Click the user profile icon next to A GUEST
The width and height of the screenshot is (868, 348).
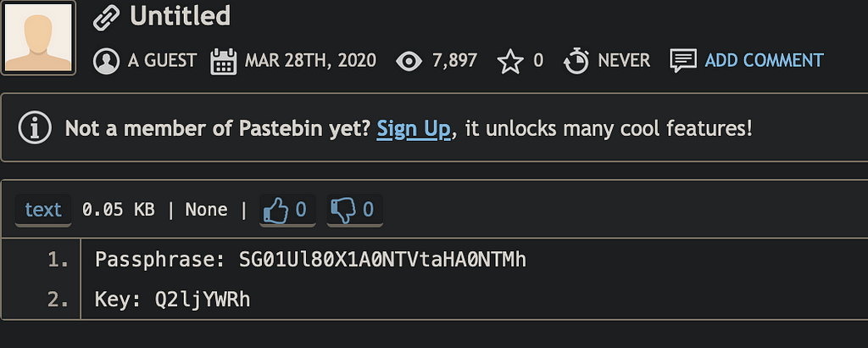tap(106, 61)
